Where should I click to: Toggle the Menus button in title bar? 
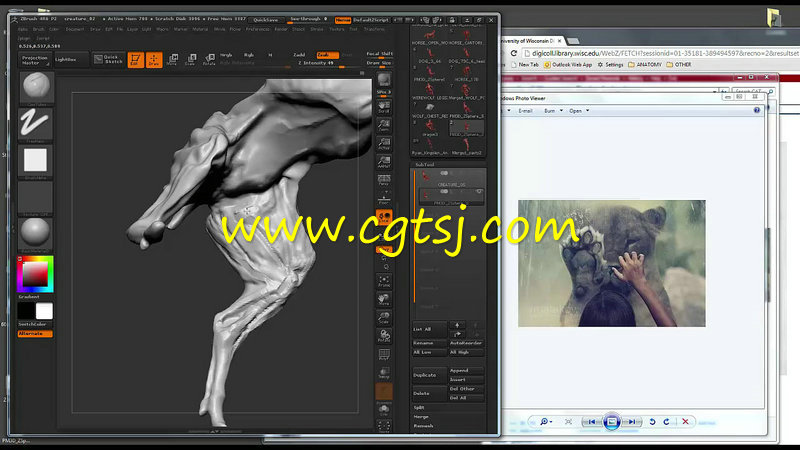click(342, 20)
